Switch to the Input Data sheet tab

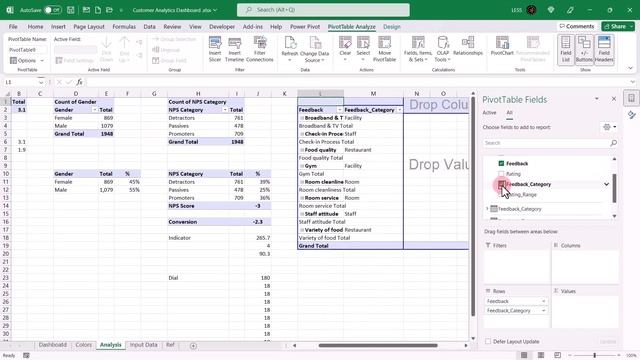tap(143, 345)
